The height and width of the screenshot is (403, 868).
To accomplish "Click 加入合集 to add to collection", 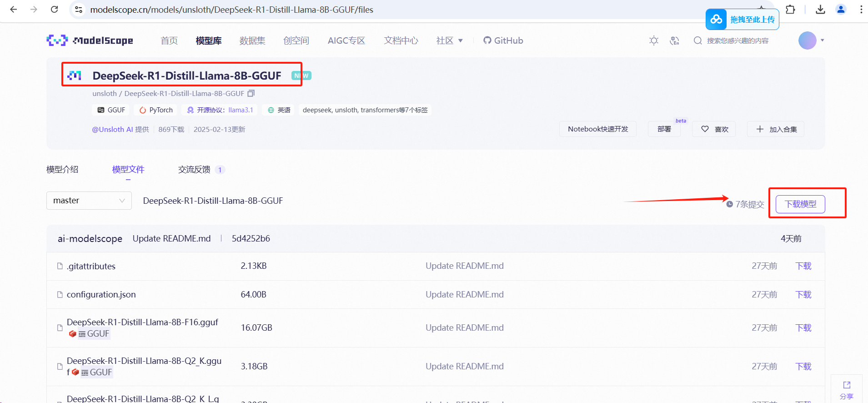I will point(776,129).
